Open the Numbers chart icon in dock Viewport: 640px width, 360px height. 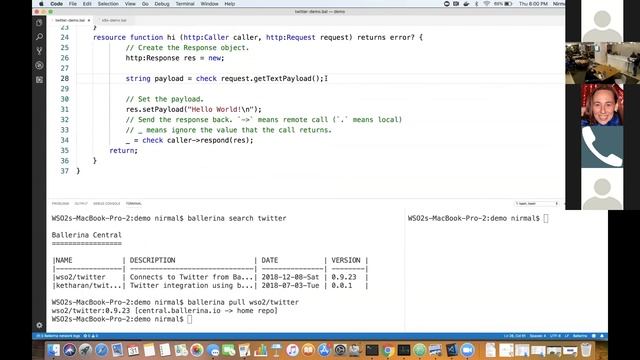pos(260,350)
